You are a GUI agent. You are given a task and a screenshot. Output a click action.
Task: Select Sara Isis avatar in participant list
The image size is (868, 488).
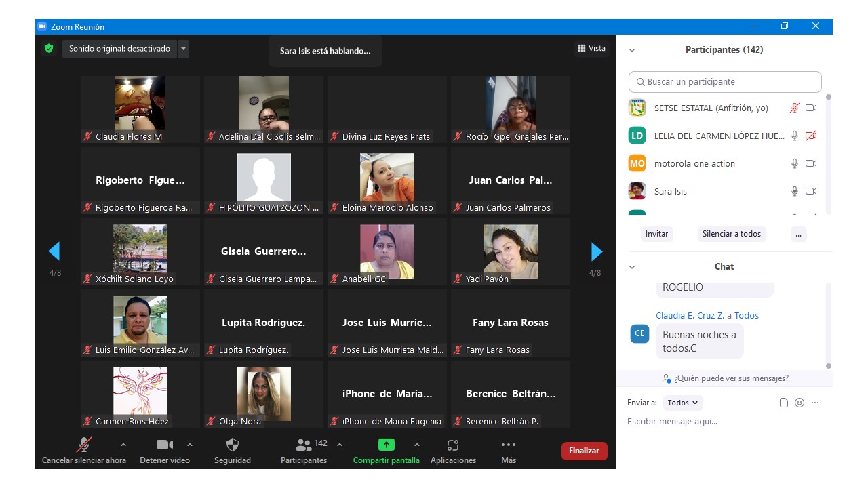pyautogui.click(x=637, y=191)
